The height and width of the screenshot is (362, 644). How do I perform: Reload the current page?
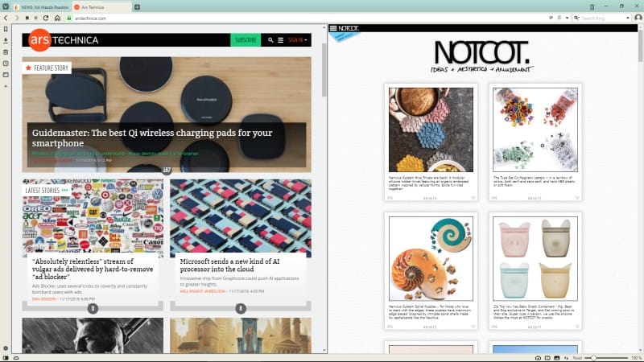46,18
